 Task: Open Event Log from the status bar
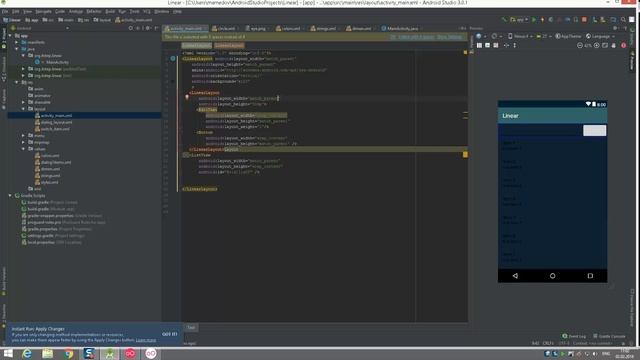(574, 336)
